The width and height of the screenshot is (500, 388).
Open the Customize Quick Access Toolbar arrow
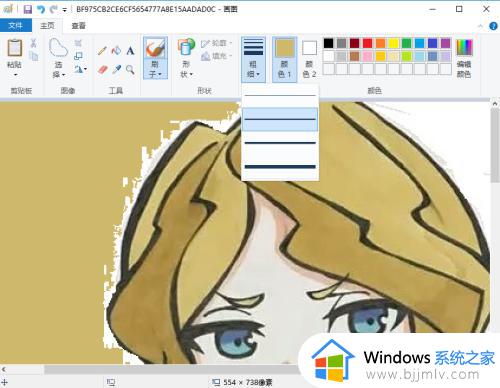point(65,10)
